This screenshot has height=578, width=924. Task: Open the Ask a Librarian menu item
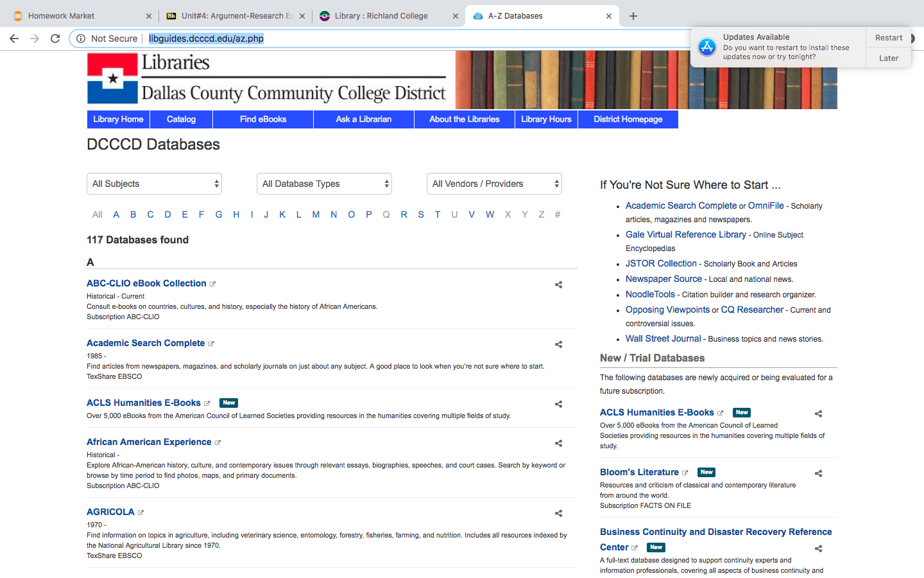(x=364, y=119)
